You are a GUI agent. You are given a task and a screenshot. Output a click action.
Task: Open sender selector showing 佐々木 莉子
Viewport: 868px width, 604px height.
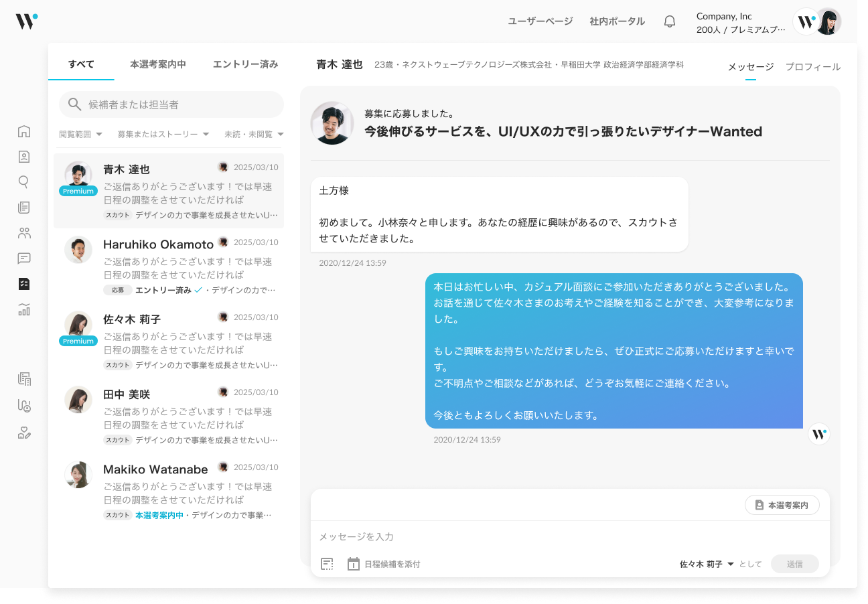tap(707, 564)
